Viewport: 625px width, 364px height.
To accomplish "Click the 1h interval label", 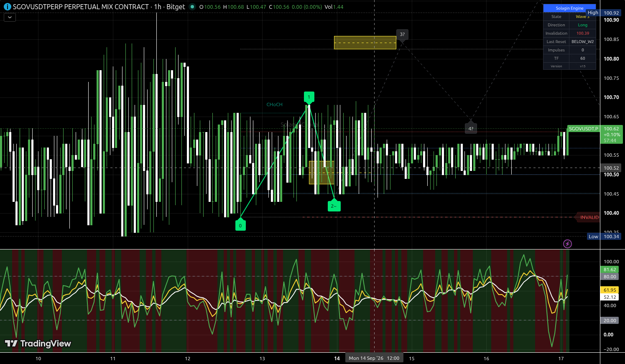I will [x=158, y=7].
